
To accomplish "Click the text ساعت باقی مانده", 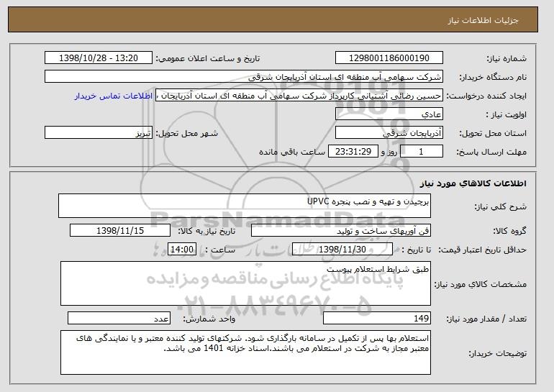I will point(292,152).
